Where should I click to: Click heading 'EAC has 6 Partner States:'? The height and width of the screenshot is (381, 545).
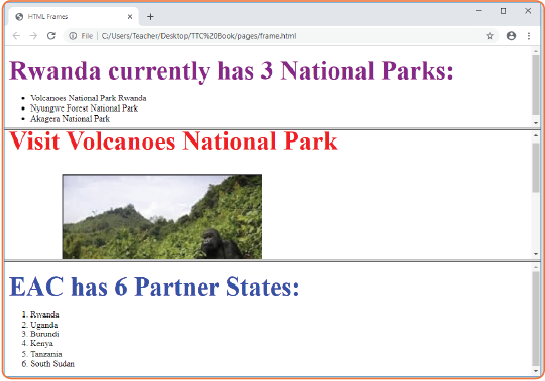click(154, 286)
